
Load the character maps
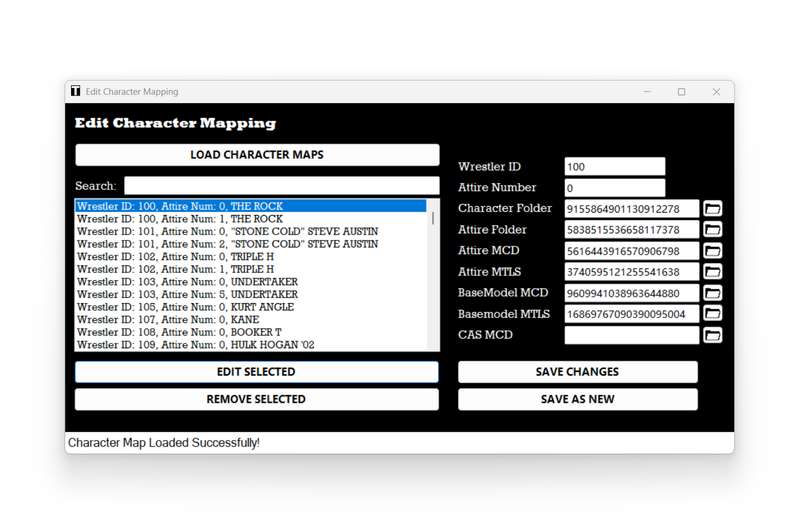(x=257, y=155)
